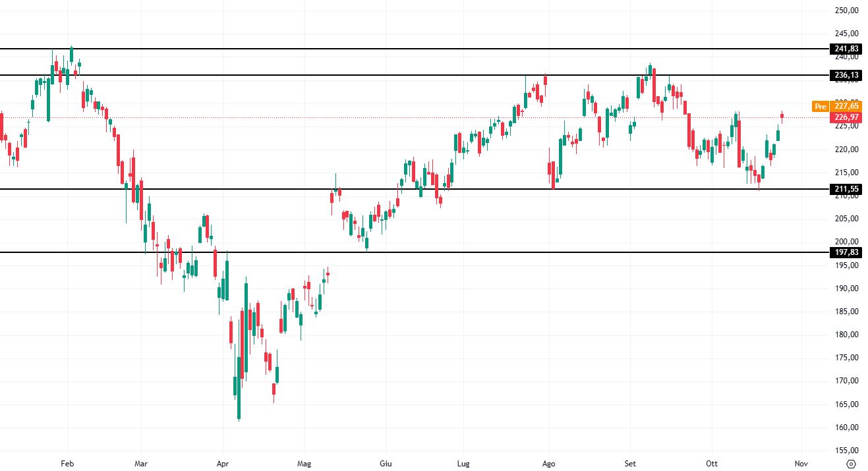
Task: Click the 155,00 price scale value
Action: click(846, 451)
